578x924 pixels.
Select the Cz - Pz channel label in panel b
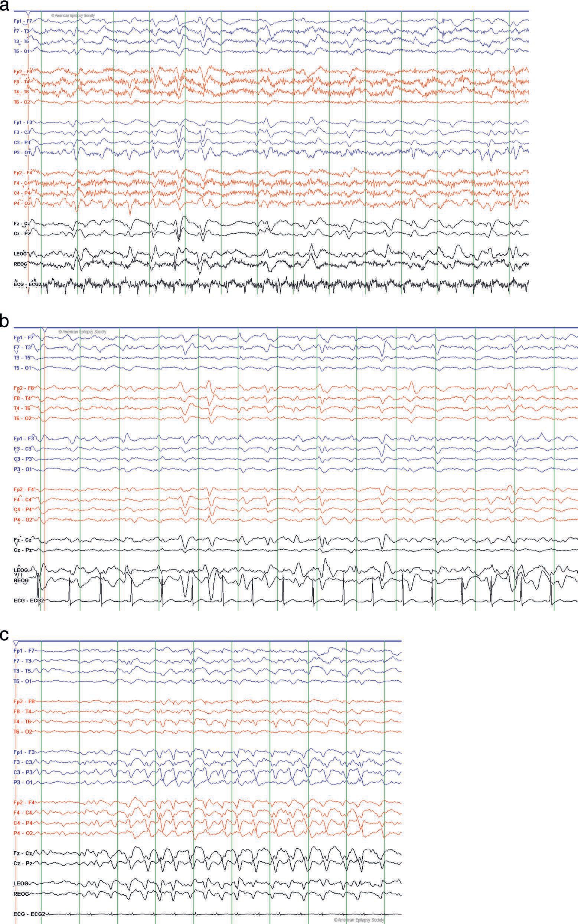pos(23,550)
